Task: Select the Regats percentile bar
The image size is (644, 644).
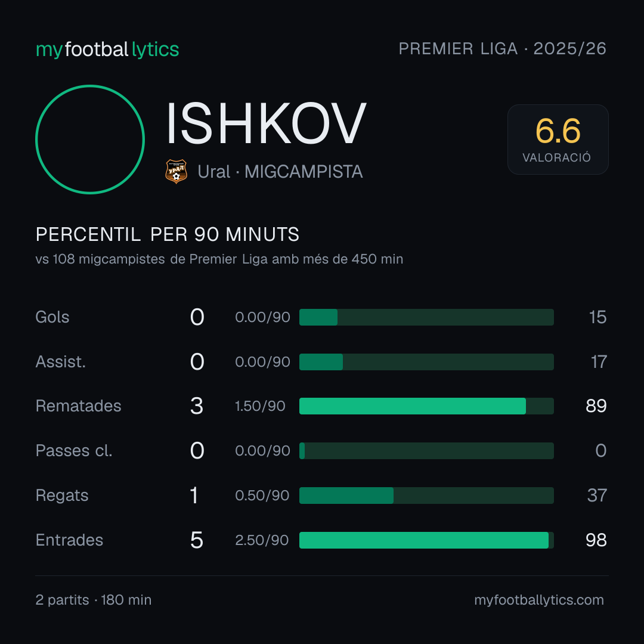Action: [x=426, y=496]
